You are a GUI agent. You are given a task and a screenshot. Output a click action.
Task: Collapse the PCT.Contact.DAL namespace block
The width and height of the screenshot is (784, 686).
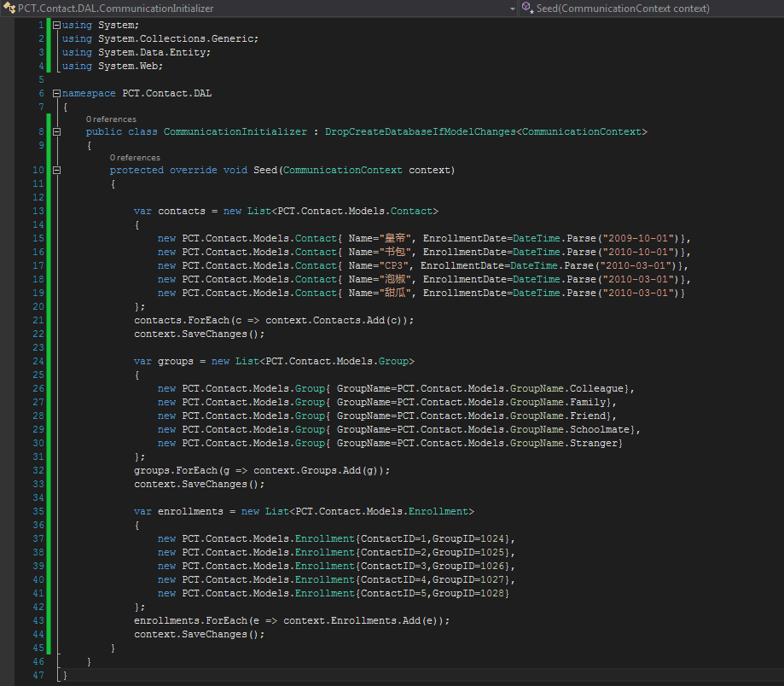56,94
